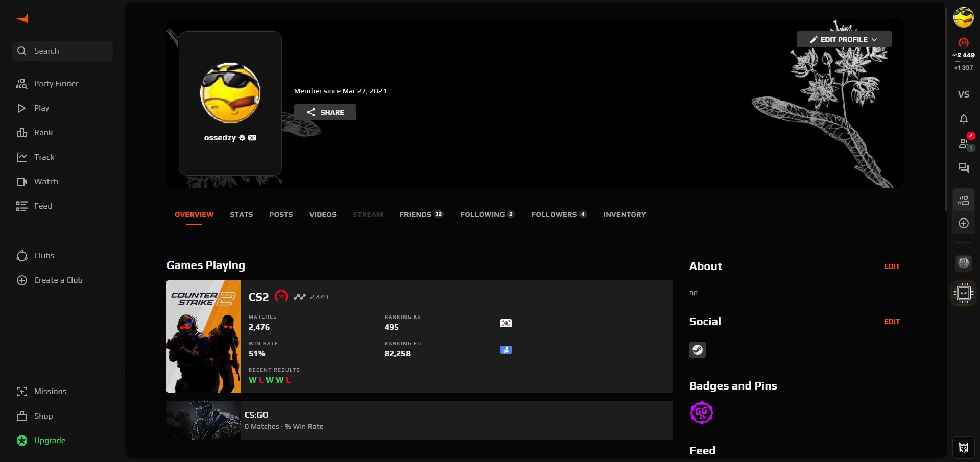Open Party Finder in the sidebar
Viewport: 980px width, 462px height.
(56, 84)
